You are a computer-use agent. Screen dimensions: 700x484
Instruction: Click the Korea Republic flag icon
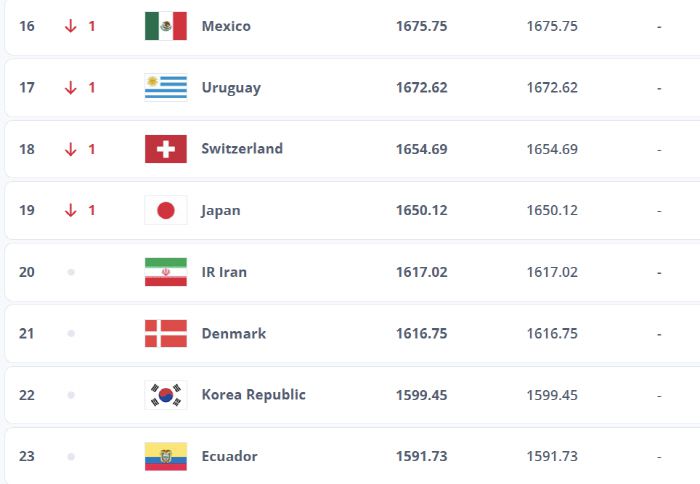tap(166, 395)
